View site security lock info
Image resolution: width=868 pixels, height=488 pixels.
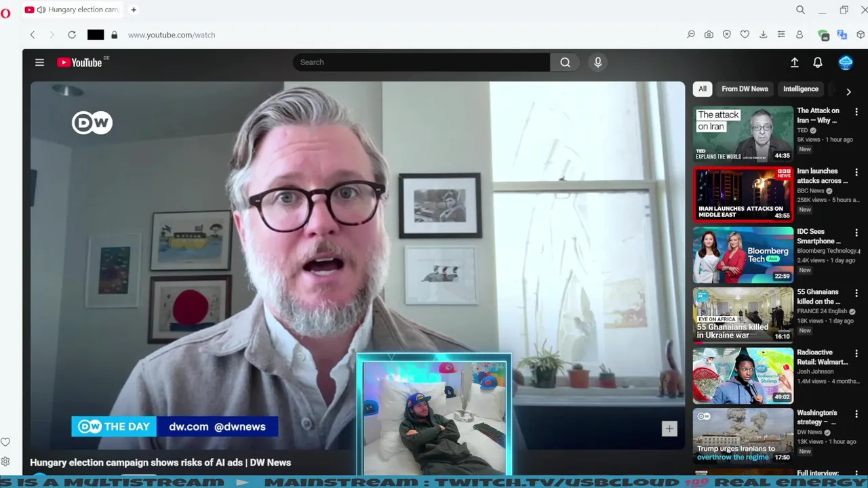tap(114, 35)
